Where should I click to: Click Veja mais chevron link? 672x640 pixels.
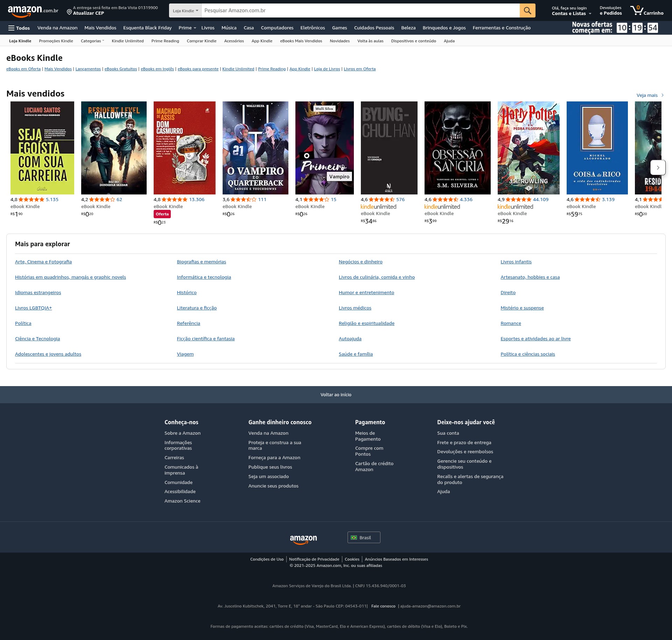point(650,95)
